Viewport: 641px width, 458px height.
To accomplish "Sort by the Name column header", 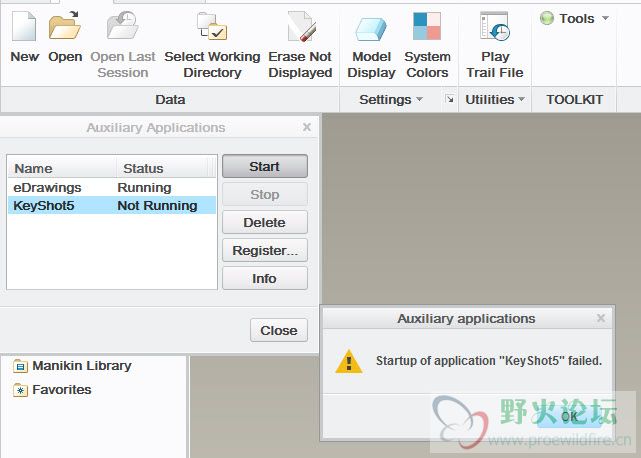I will pyautogui.click(x=61, y=168).
